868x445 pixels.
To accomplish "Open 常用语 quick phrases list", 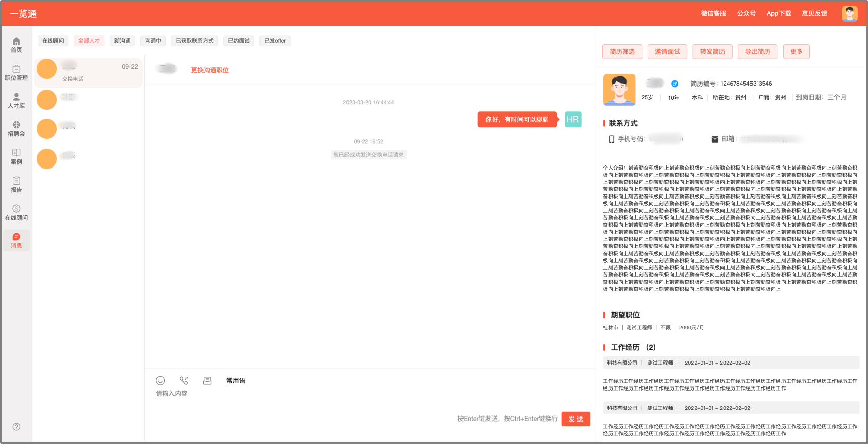I will [236, 381].
